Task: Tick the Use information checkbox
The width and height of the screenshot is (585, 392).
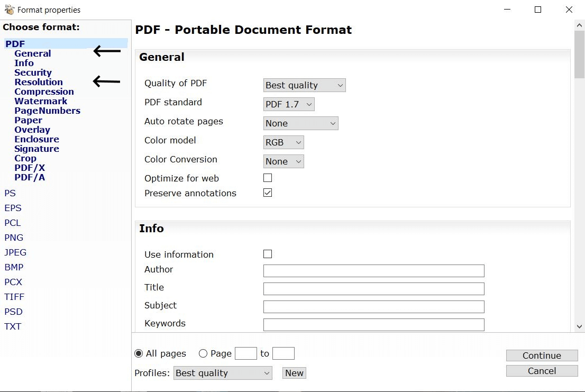Action: coord(268,254)
